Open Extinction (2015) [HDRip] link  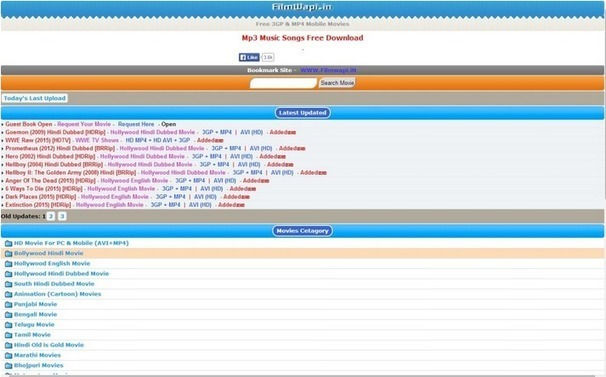38,205
